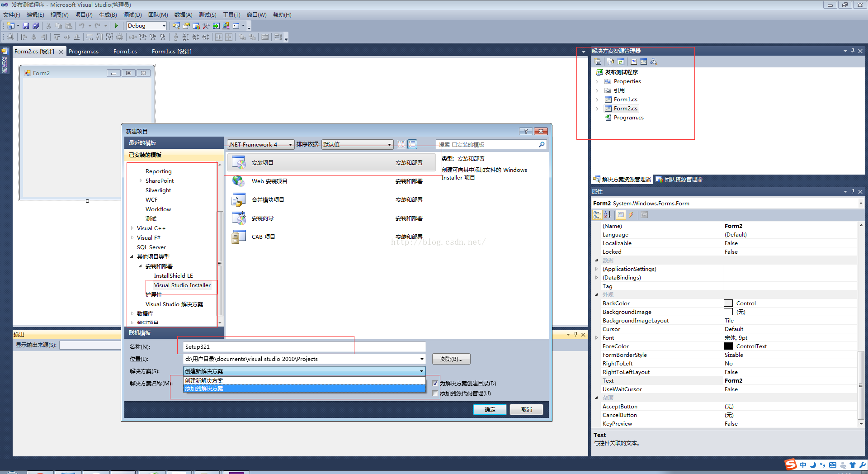Click the 取消 Cancel button
868x474 pixels.
coord(526,410)
